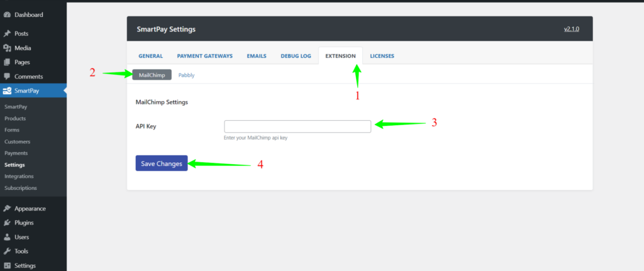Select the SmartPay top-level menu
644x271 pixels.
click(33, 91)
